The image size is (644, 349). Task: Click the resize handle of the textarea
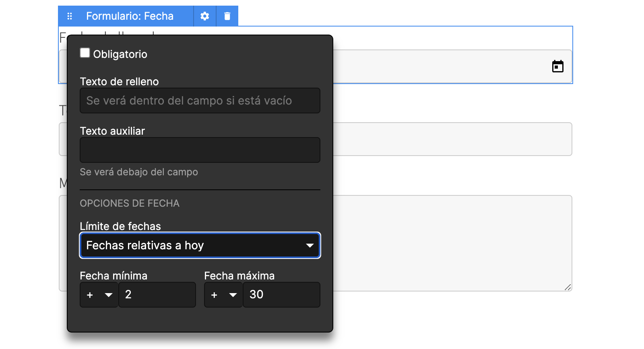pos(568,287)
